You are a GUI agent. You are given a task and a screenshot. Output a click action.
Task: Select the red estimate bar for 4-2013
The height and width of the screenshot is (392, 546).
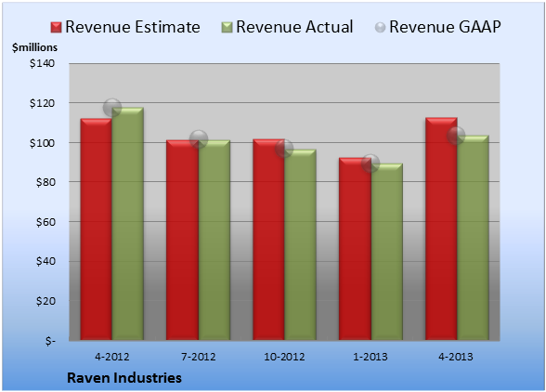coord(441,229)
